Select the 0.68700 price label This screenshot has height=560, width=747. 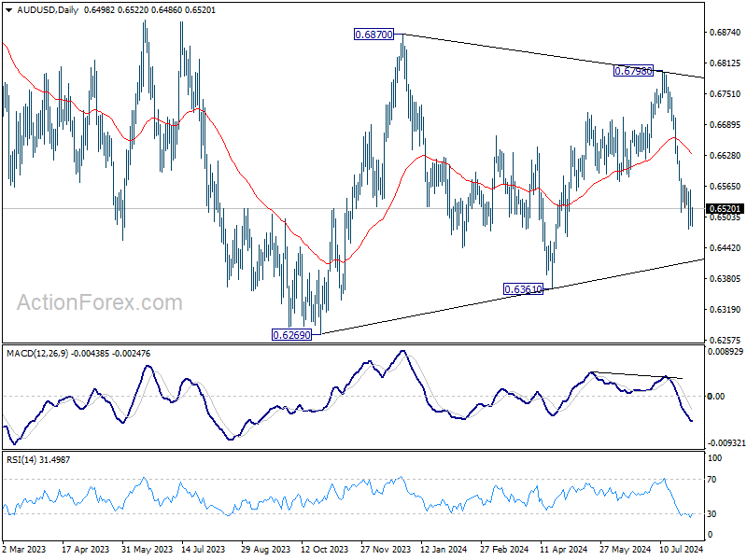click(374, 35)
